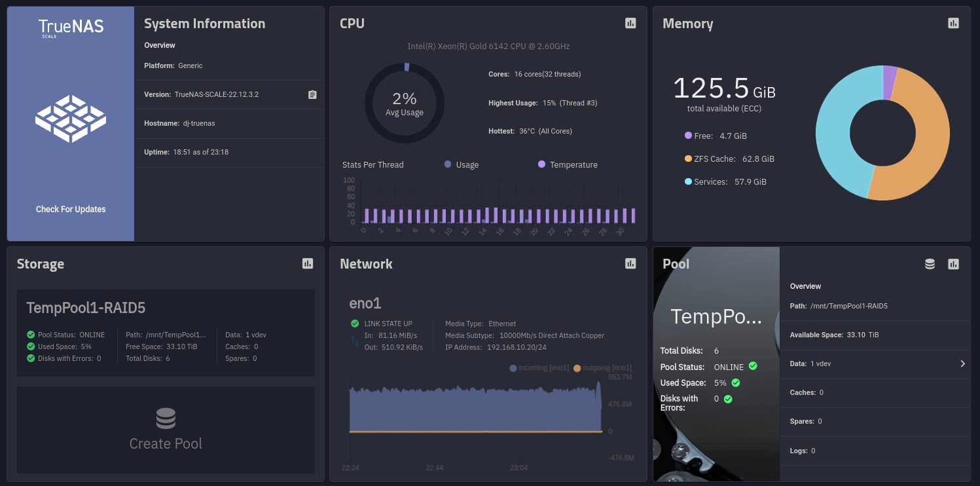Screen dimensions: 980x486
Task: Click Version TrueNAS-SCALE-22.12.3.2 text
Action: point(202,94)
